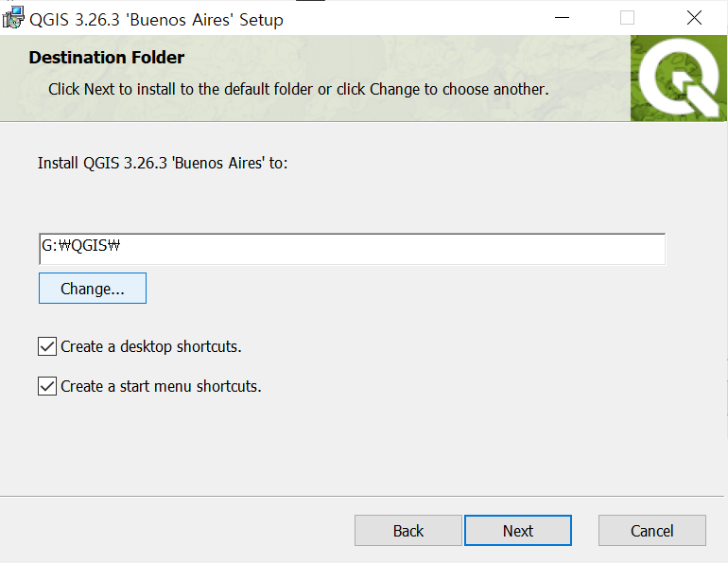Image resolution: width=728 pixels, height=563 pixels.
Task: Minimize the Setup window
Action: 562,18
